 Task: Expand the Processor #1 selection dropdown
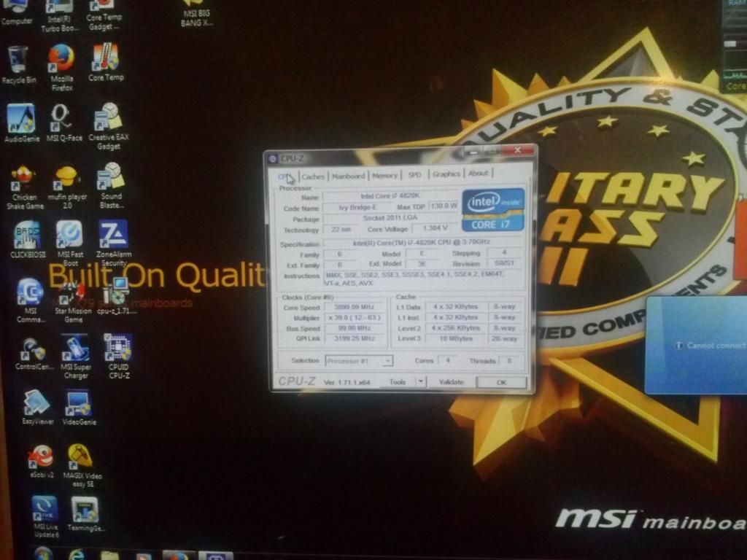[x=359, y=361]
